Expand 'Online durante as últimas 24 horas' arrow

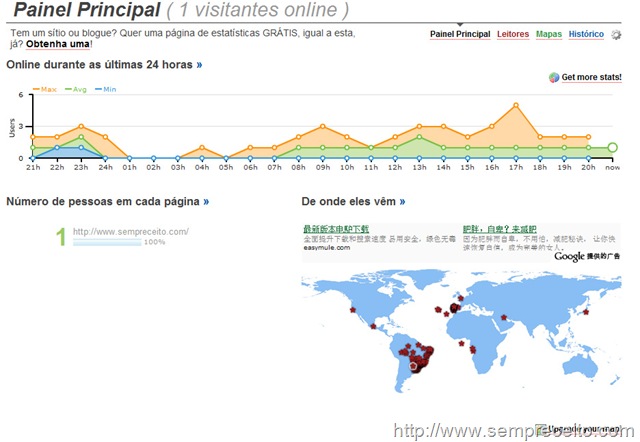[x=199, y=64]
